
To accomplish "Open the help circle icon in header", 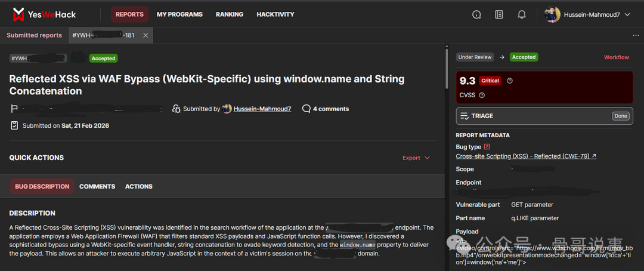I will point(476,14).
